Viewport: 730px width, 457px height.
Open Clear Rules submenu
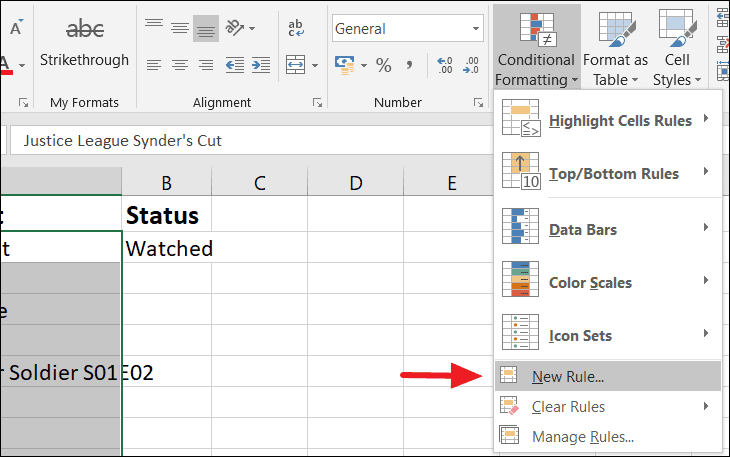coord(608,406)
